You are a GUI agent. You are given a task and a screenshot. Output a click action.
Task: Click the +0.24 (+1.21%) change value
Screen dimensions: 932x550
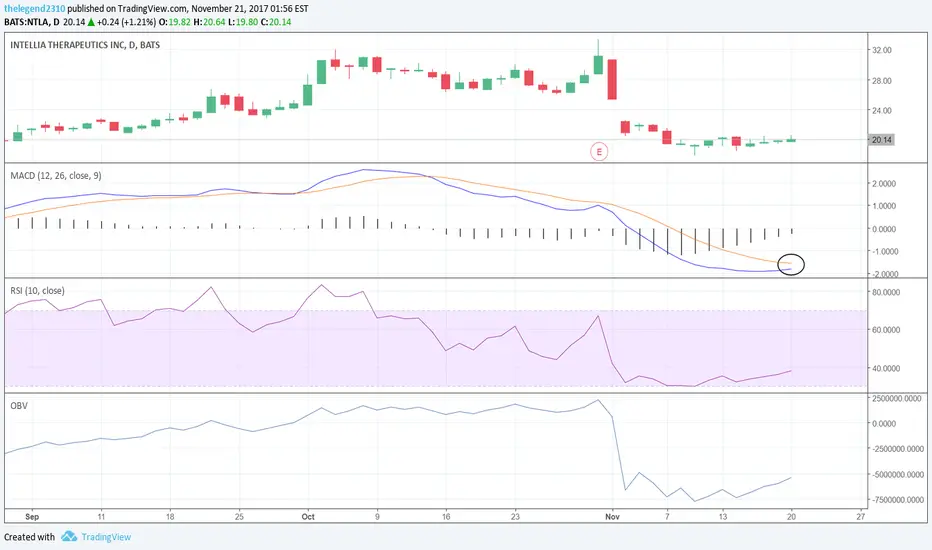[127, 22]
